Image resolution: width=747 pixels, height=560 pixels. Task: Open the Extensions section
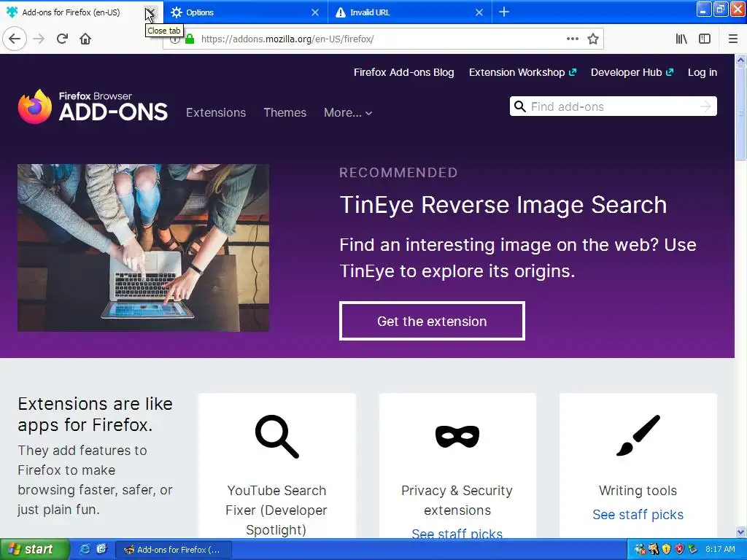(216, 112)
